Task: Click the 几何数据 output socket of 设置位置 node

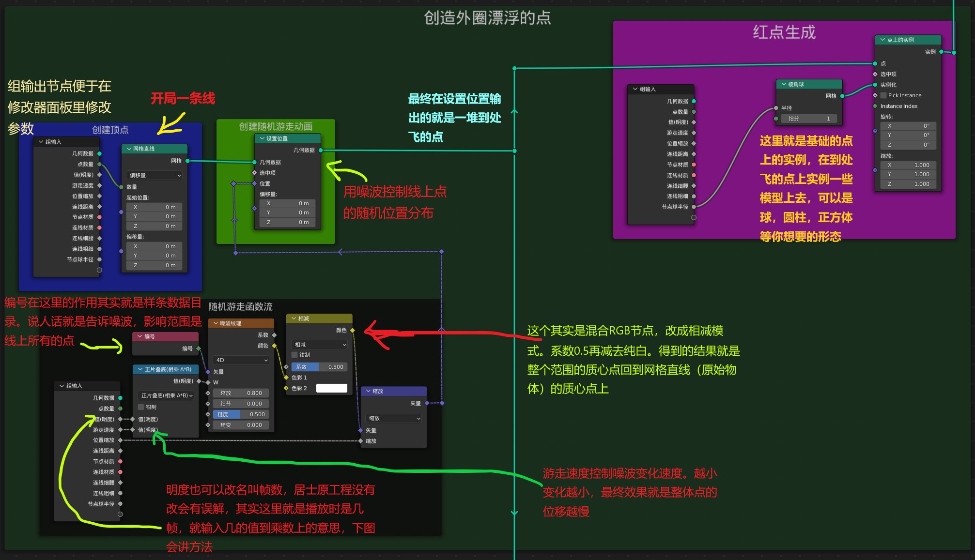Action: [x=321, y=150]
